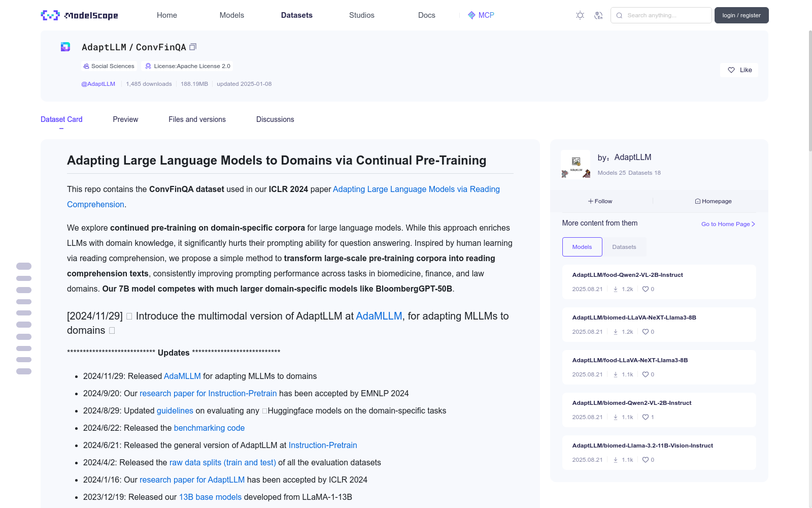Open the Discussions tab
Screen dimensions: 812x508
(x=275, y=119)
